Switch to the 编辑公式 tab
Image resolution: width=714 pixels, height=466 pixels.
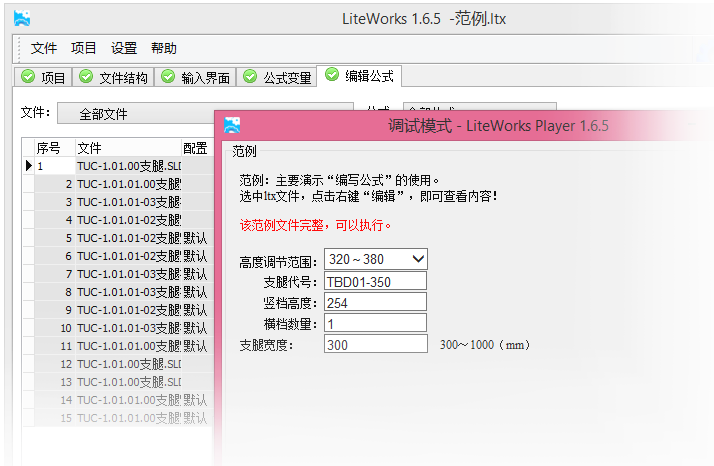(359, 76)
